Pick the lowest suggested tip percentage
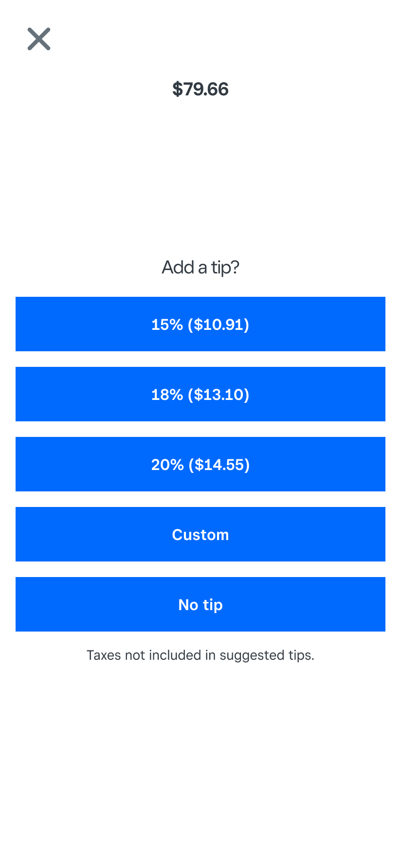Image resolution: width=401 pixels, height=868 pixels. pyautogui.click(x=200, y=324)
